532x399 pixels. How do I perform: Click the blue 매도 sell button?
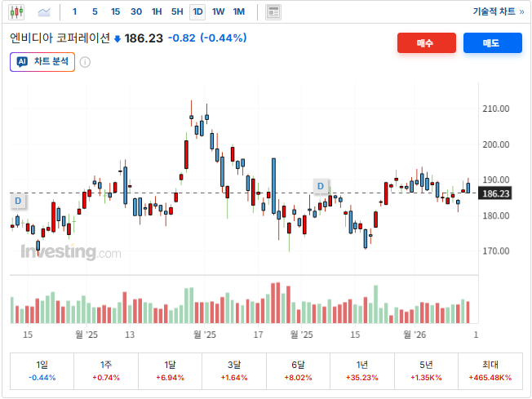[x=493, y=42]
